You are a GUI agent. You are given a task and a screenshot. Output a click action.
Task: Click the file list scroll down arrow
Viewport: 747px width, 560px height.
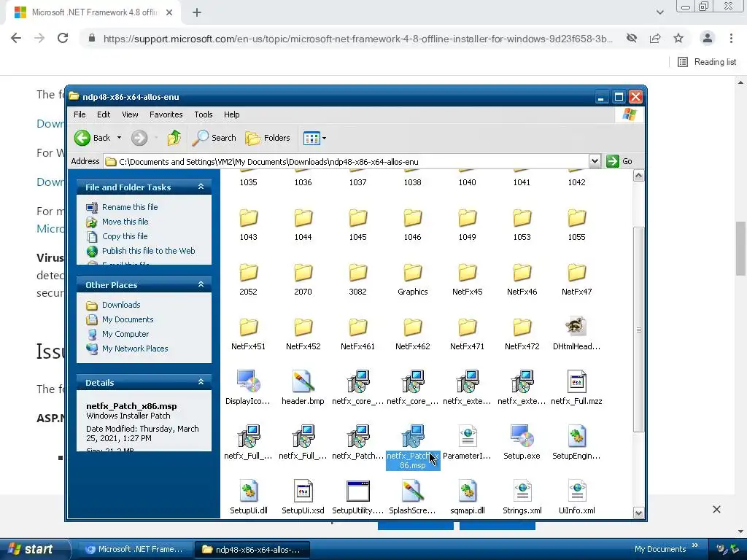pyautogui.click(x=638, y=513)
